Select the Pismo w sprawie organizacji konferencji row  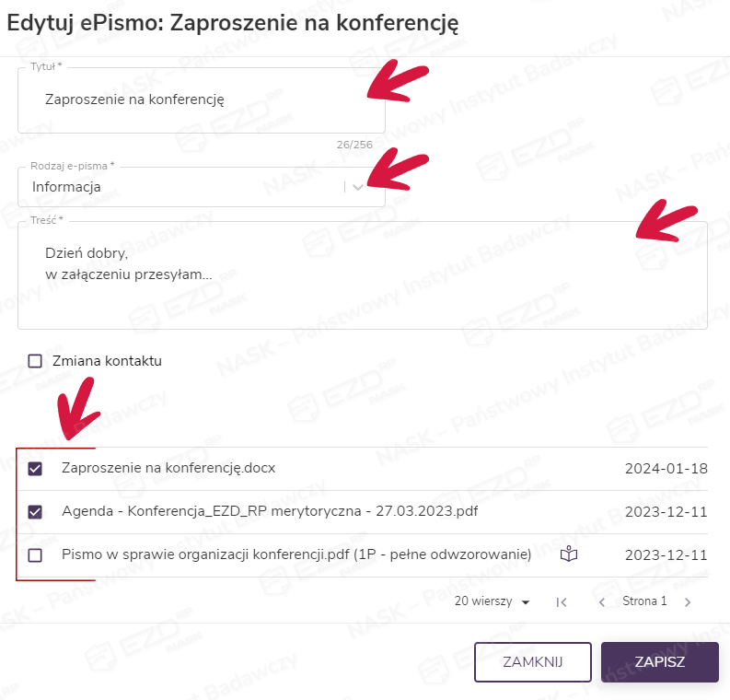tap(296, 554)
